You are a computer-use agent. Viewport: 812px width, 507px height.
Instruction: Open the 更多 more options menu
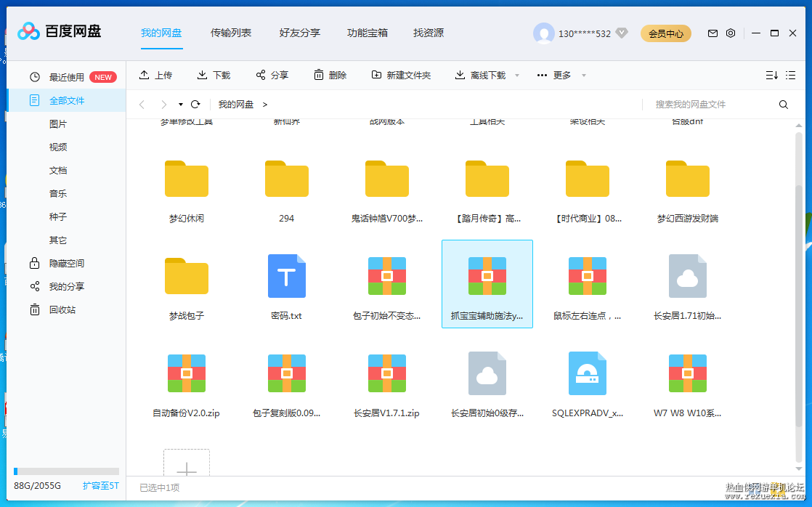(554, 75)
